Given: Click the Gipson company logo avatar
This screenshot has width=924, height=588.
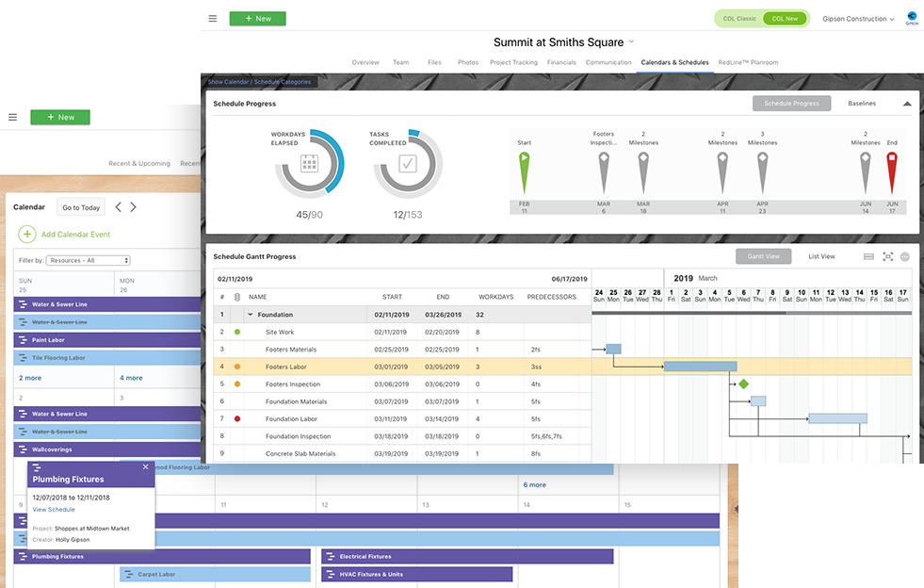Looking at the screenshot, I should pyautogui.click(x=912, y=18).
